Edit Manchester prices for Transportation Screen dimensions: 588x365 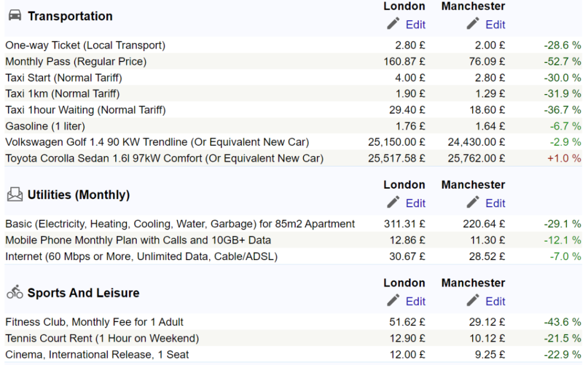pos(495,25)
